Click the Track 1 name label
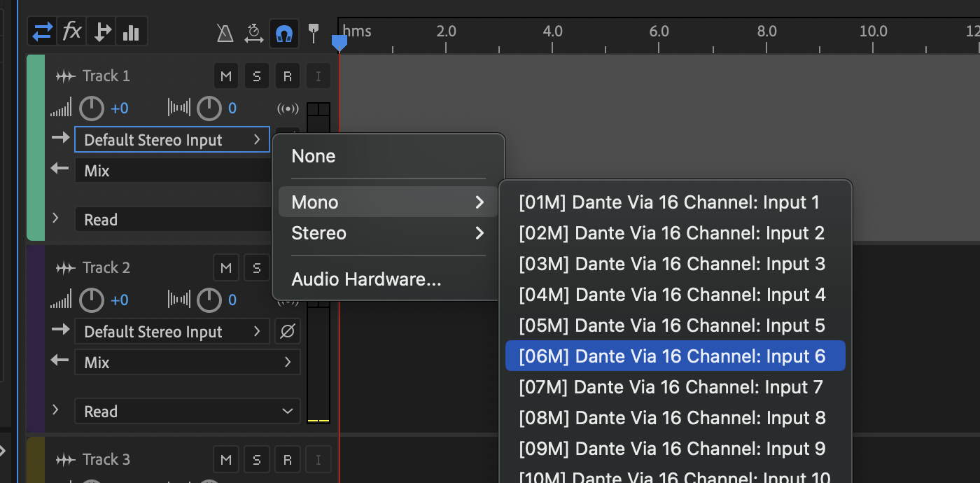This screenshot has width=980, height=483. point(106,76)
